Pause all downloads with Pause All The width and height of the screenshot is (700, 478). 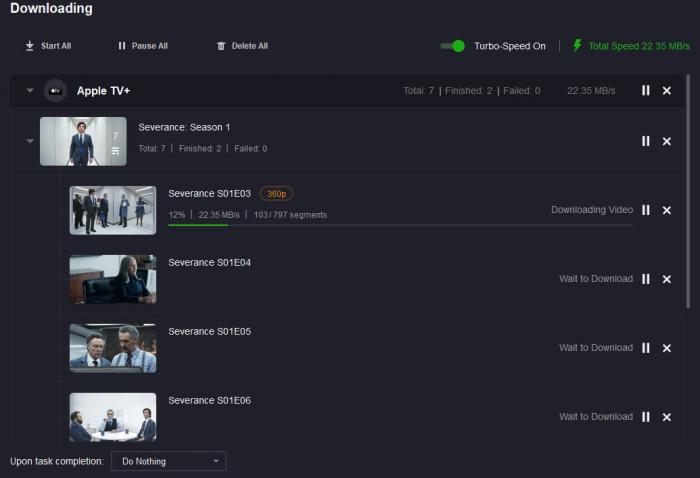tap(143, 46)
